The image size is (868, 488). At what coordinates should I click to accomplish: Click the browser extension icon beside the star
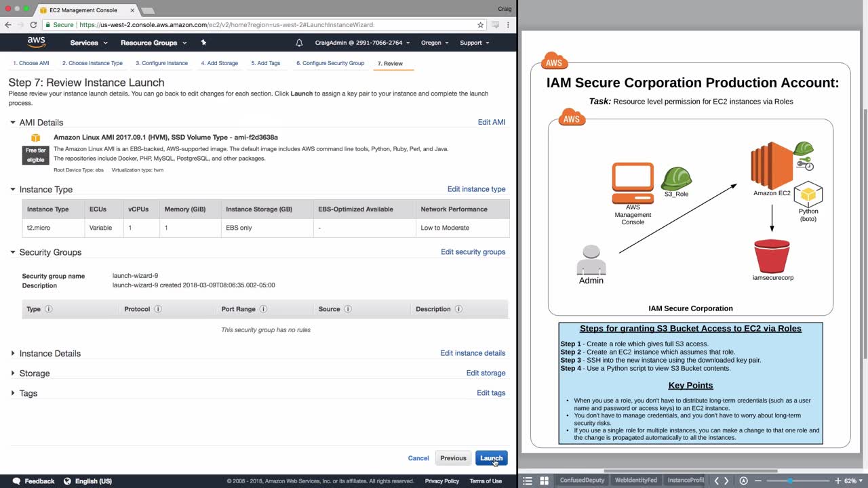click(495, 24)
